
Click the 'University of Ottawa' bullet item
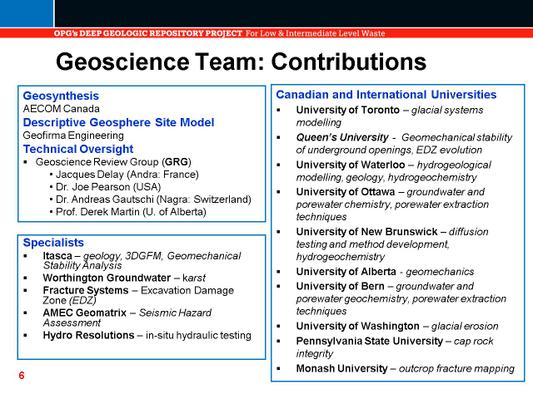(x=392, y=204)
